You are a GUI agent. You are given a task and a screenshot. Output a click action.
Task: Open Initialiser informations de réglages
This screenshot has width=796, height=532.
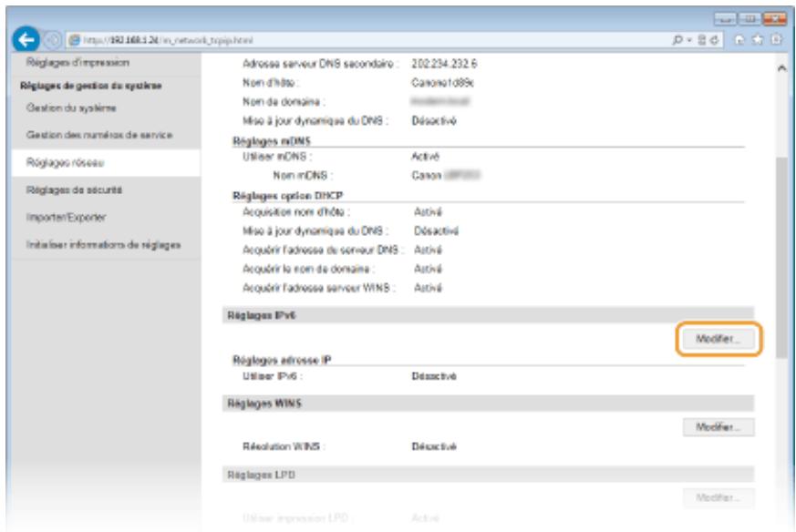coord(103,244)
